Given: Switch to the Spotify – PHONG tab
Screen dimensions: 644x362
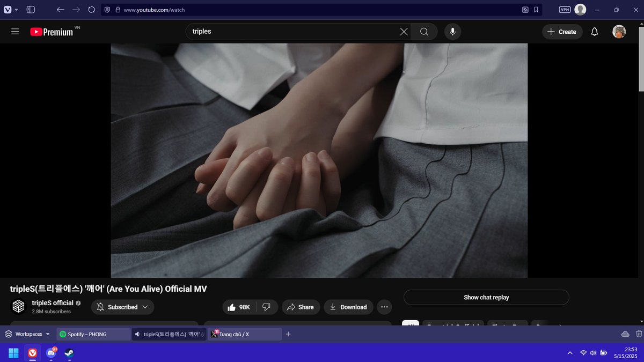Looking at the screenshot, I should coord(93,334).
